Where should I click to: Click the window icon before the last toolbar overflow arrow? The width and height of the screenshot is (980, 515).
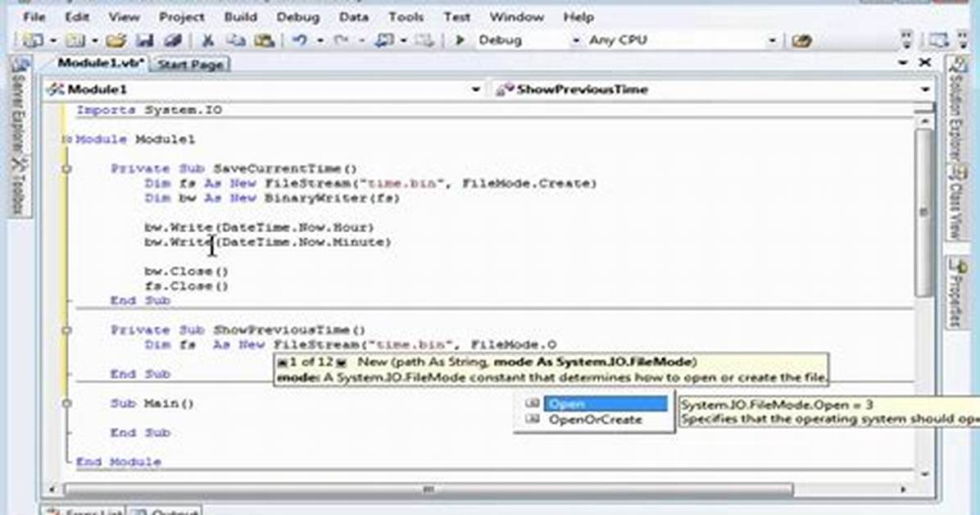937,41
